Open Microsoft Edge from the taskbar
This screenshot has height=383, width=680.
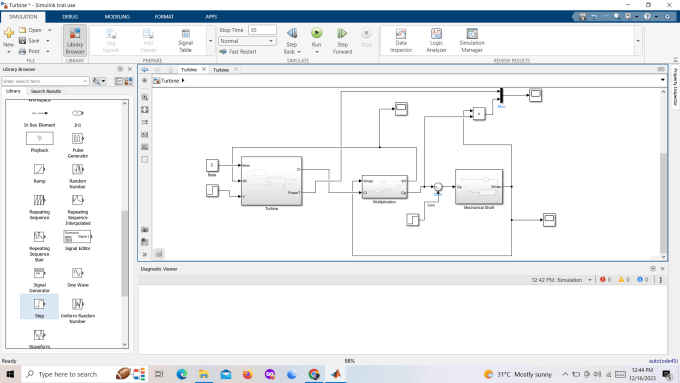182,374
